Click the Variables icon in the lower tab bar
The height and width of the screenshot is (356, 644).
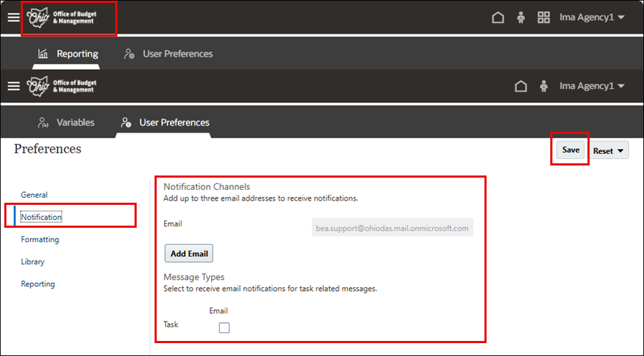43,122
